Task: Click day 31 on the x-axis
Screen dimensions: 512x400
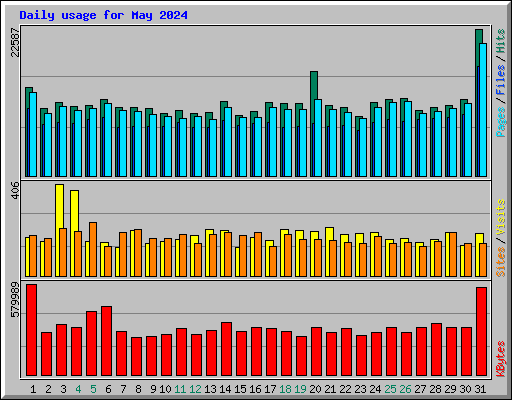Action: (x=480, y=389)
